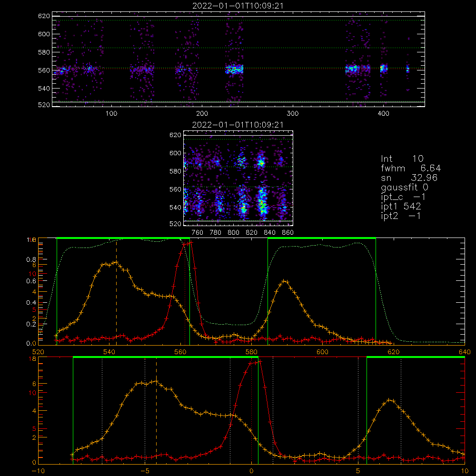Screen dimensions: 476x476
Task: Click the brightest emission blob near 235 in top plot
Action: (x=234, y=69)
